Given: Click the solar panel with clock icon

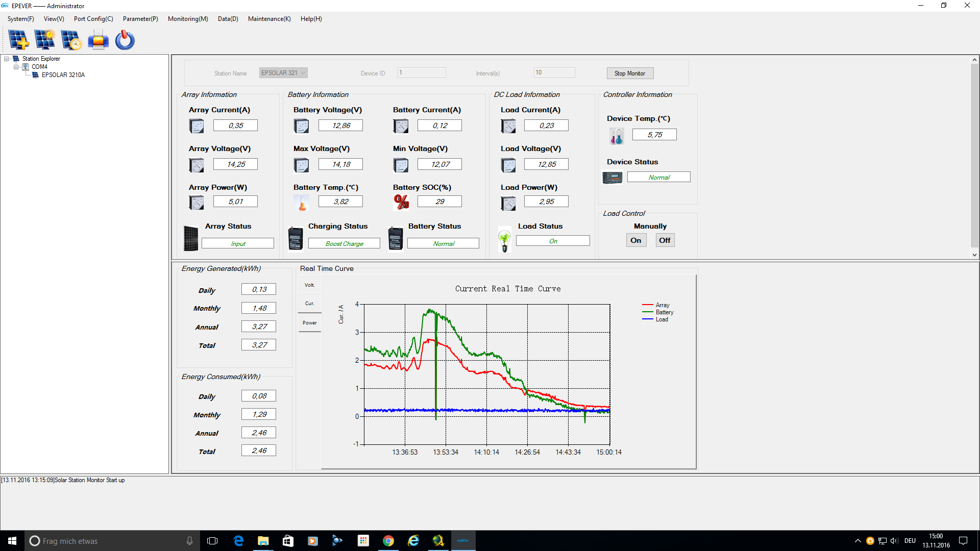Looking at the screenshot, I should click(71, 40).
